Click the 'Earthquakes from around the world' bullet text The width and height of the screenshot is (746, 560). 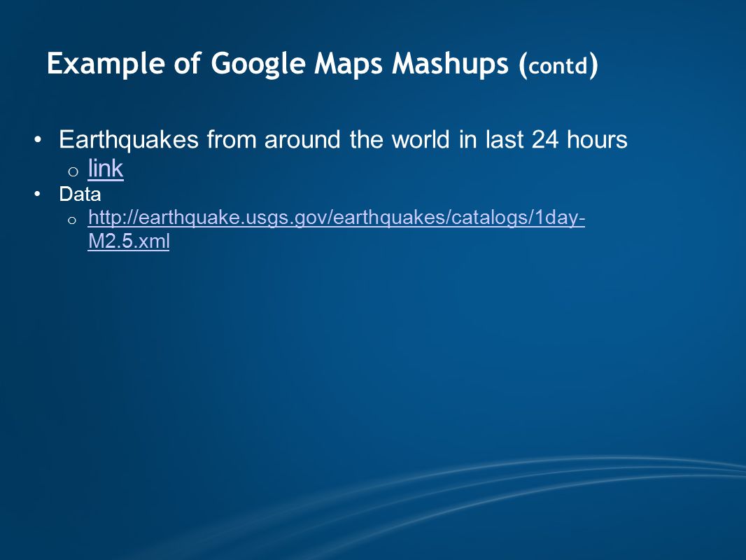[x=343, y=139]
